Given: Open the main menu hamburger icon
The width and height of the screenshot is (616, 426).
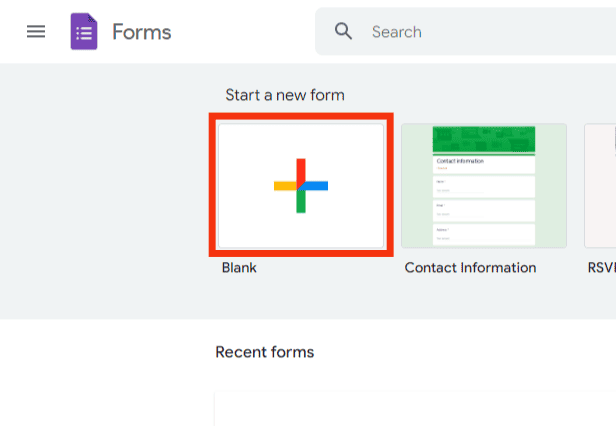Looking at the screenshot, I should coord(36,31).
